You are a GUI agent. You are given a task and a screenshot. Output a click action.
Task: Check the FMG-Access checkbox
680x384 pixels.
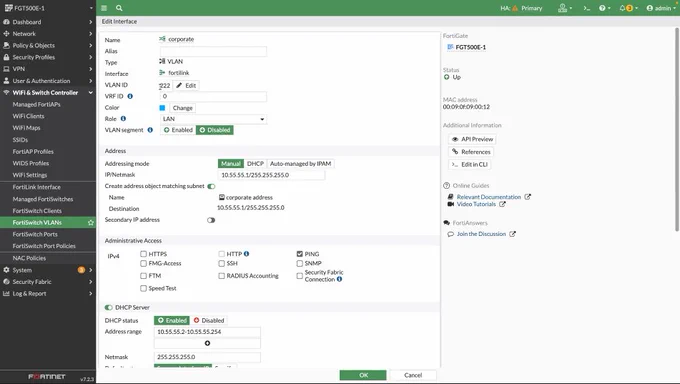[x=144, y=263]
